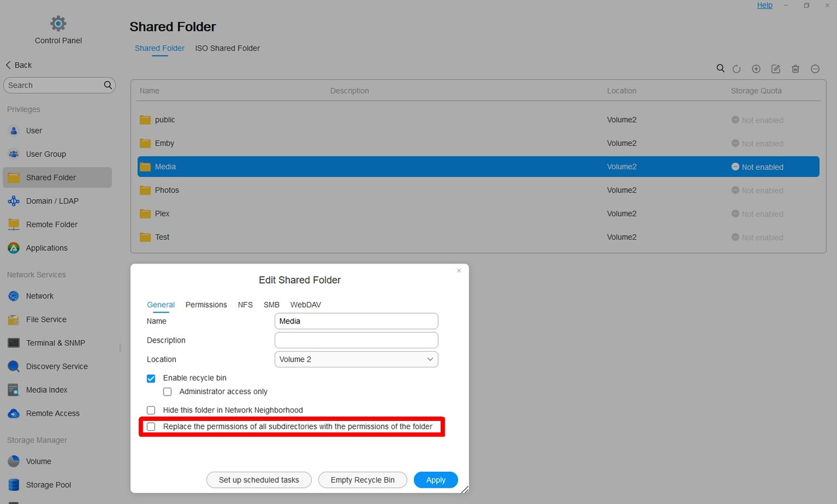Open the Discovery Service icon
Viewport: 837px width, 504px height.
(14, 367)
